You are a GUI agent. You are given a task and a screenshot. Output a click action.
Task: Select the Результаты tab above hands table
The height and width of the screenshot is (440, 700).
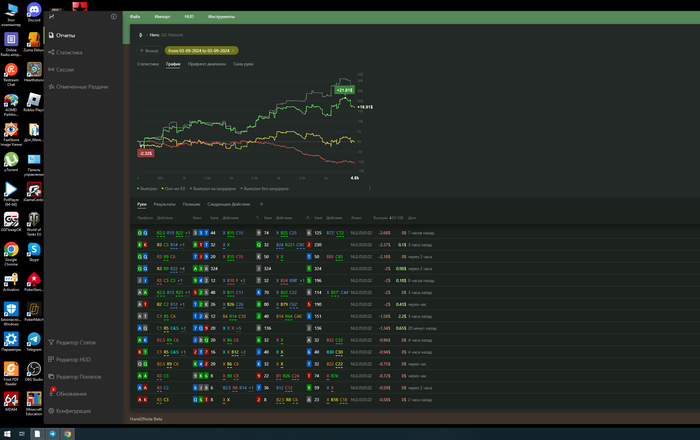pyautogui.click(x=165, y=204)
